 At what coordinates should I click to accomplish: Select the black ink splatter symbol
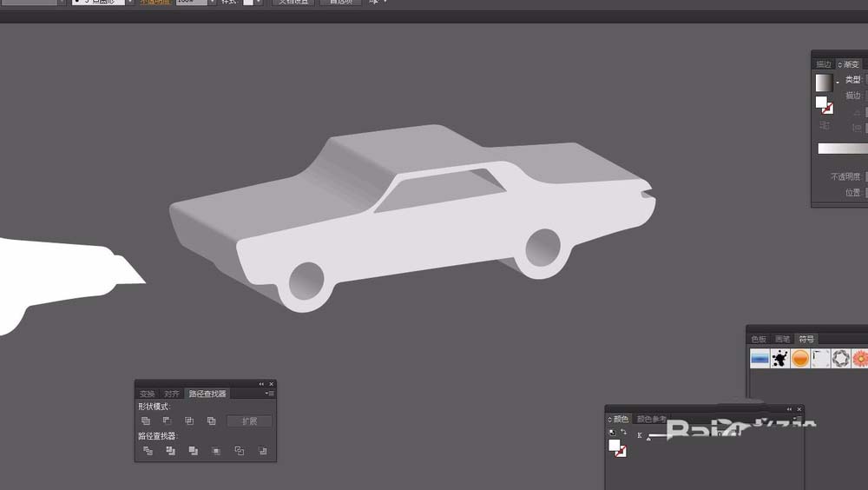[x=780, y=358]
